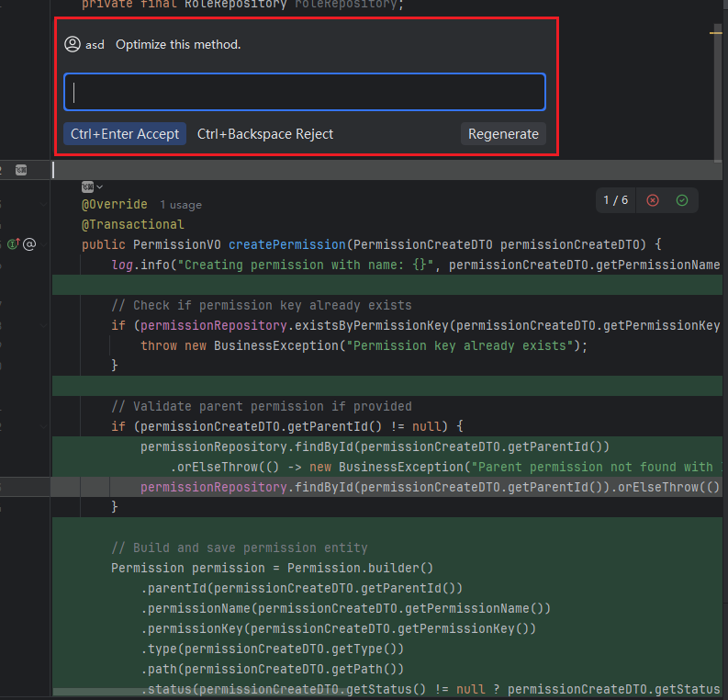Click the 1 / 6 change counter
Image resolution: width=728 pixels, height=700 pixels.
tap(615, 200)
